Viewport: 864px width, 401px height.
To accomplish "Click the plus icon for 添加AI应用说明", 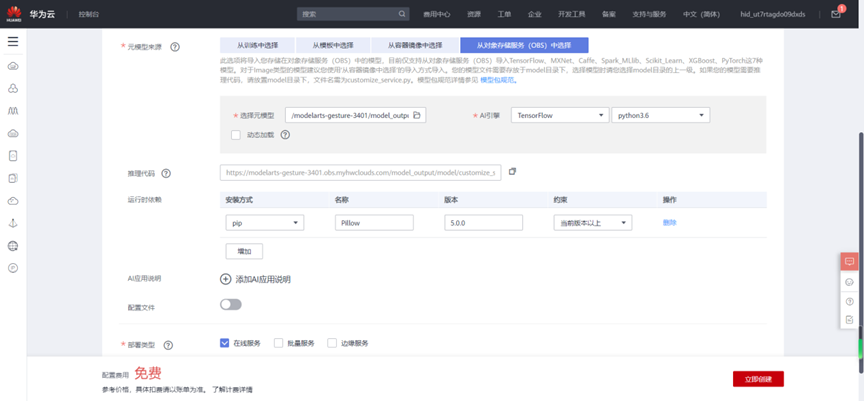I will point(225,279).
